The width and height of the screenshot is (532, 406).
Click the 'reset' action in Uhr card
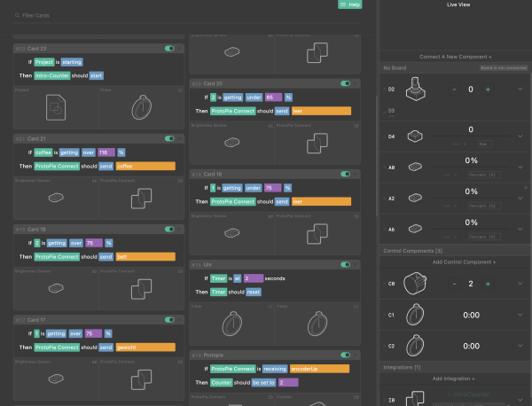(254, 292)
